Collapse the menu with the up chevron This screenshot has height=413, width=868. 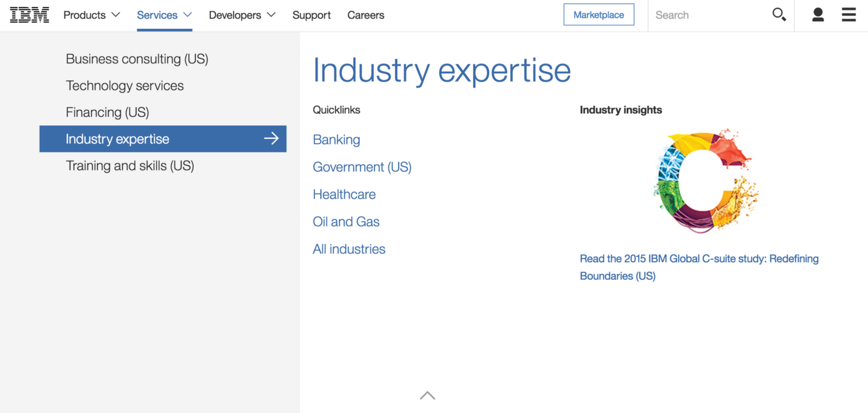click(427, 396)
